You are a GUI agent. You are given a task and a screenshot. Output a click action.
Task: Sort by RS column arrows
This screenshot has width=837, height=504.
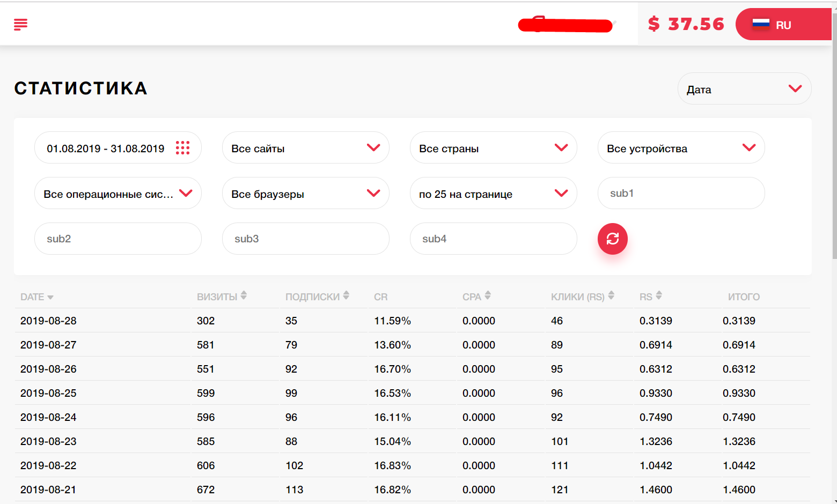tap(659, 295)
